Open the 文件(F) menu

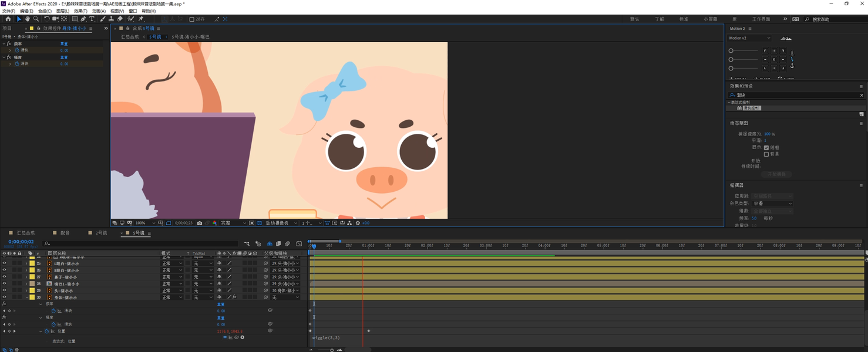click(9, 11)
